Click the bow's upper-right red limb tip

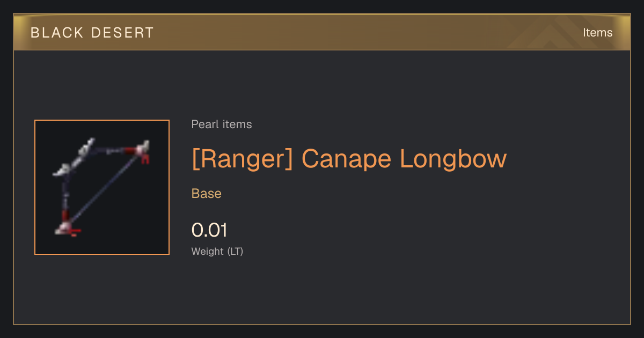(x=142, y=151)
